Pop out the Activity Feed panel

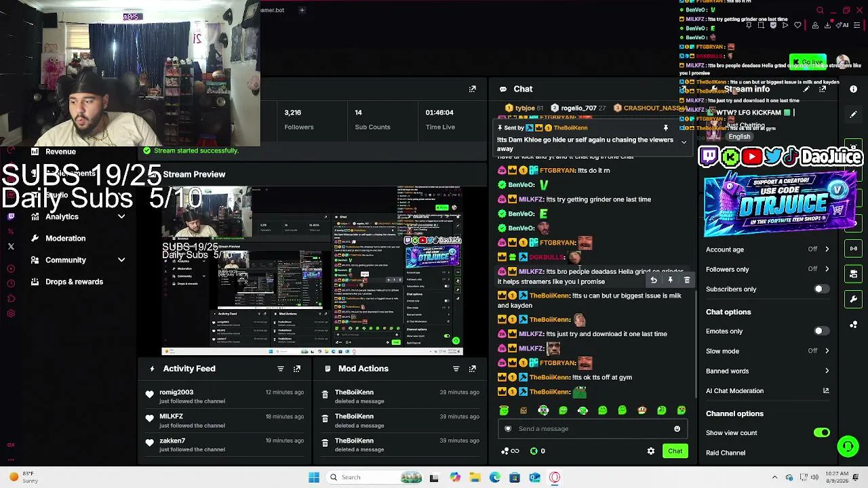(x=297, y=369)
